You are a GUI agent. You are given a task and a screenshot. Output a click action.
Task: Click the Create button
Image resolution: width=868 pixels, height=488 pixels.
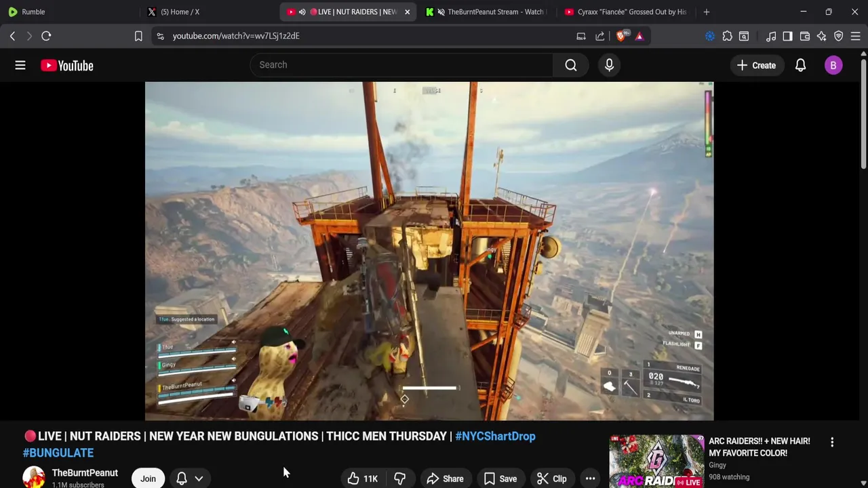coord(756,65)
